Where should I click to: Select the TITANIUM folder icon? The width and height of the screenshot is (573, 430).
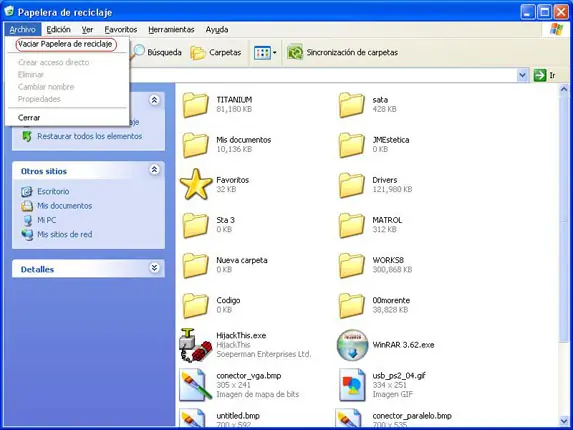[x=195, y=105]
